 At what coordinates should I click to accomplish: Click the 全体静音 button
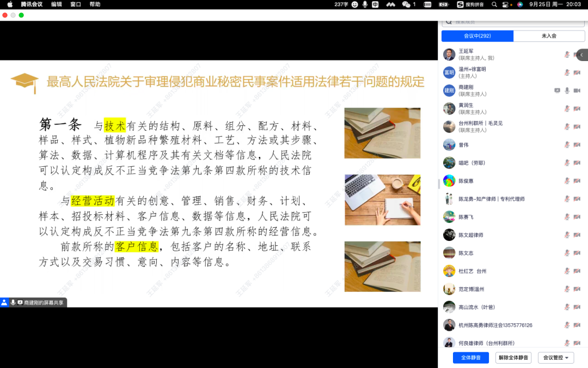470,358
